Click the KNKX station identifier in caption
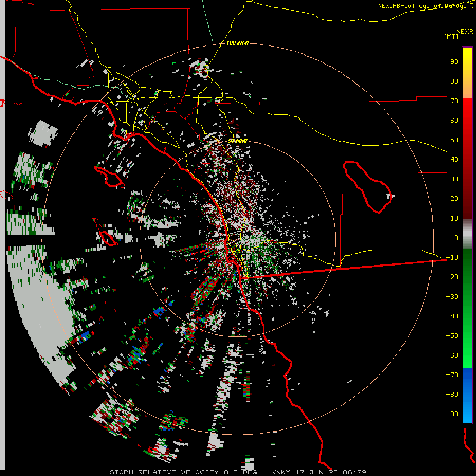 (x=281, y=472)
